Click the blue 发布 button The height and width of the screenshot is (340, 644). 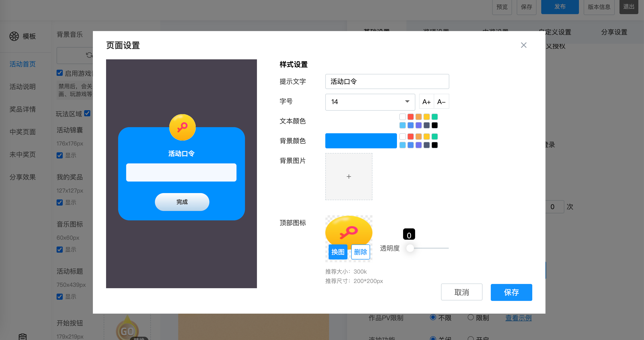560,7
